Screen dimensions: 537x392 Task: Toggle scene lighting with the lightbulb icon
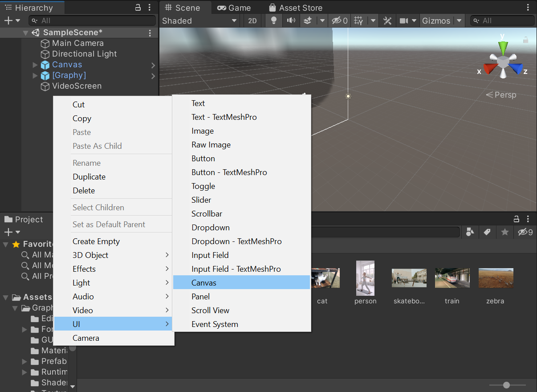[x=274, y=20]
